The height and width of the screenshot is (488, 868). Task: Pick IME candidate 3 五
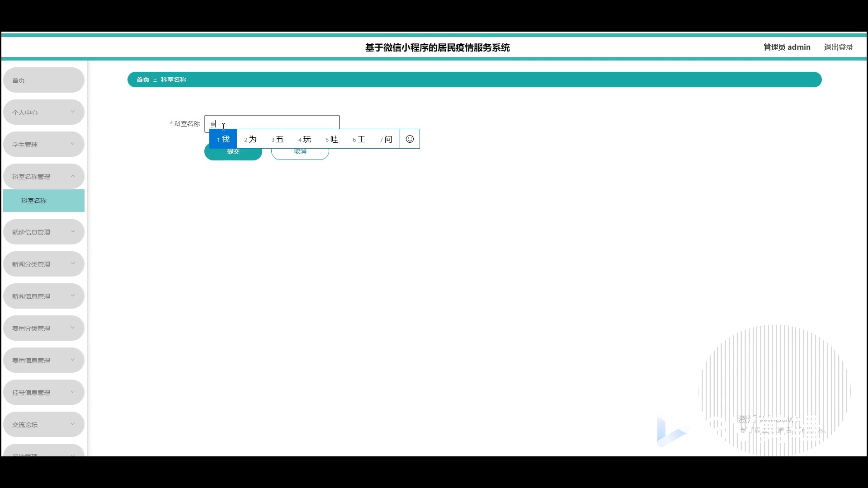[x=278, y=139]
